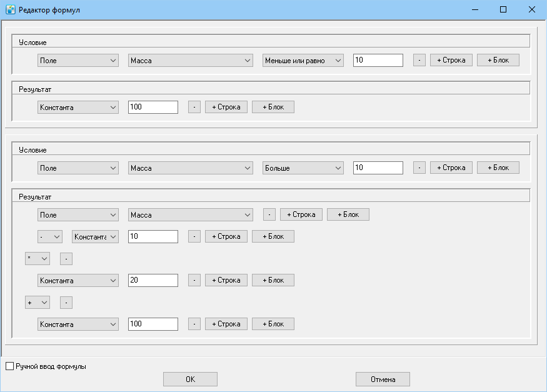Screen dimensions: 547x392
Task: Open the plus operator dropdown
Action: [x=38, y=303]
